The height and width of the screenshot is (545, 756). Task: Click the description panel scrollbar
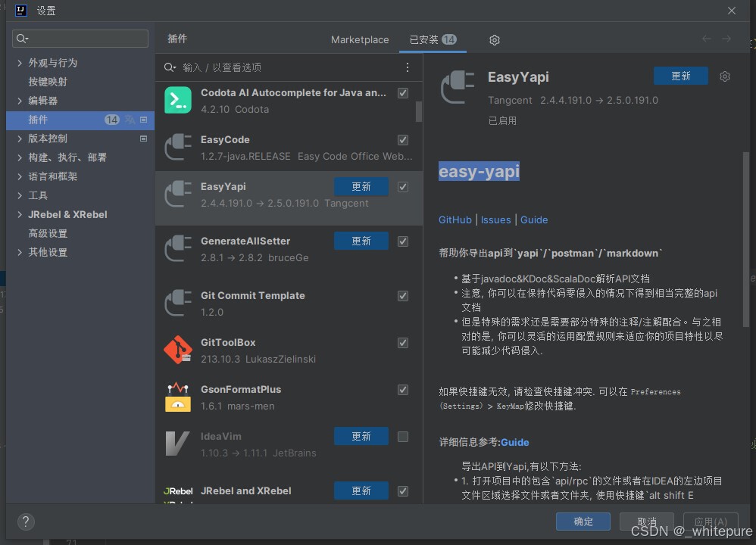coord(746,239)
